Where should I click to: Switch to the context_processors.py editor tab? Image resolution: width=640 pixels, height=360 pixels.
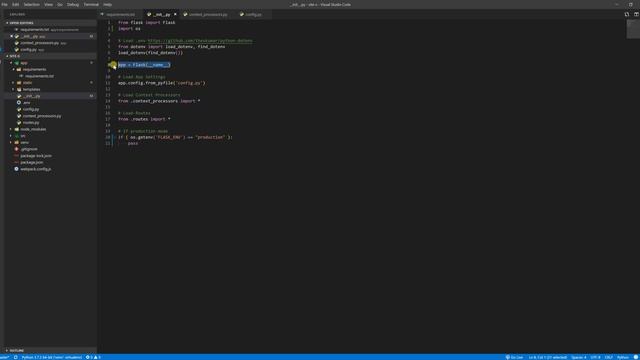pyautogui.click(x=208, y=14)
